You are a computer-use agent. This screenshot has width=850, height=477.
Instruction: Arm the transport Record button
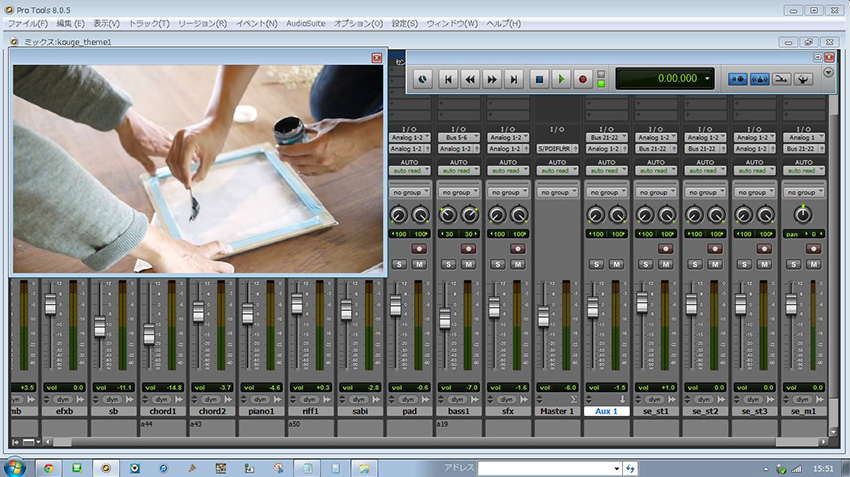(582, 78)
